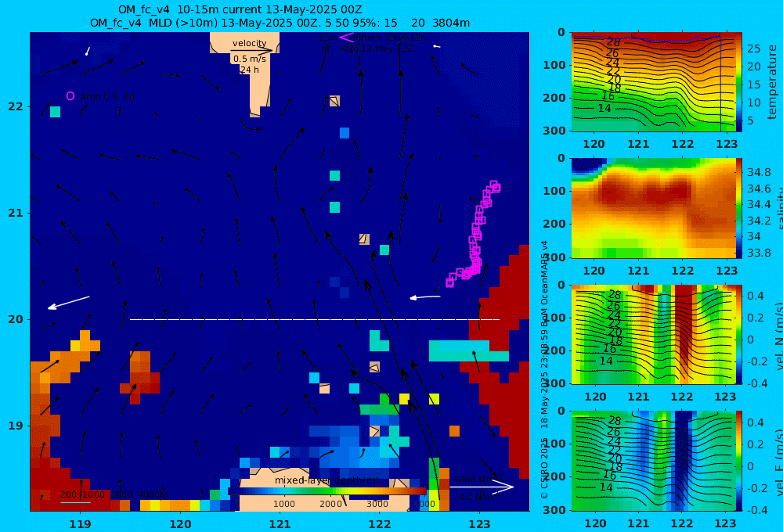Click the '24 h' velocity legend text
The width and height of the screenshot is (783, 532).
pos(249,70)
